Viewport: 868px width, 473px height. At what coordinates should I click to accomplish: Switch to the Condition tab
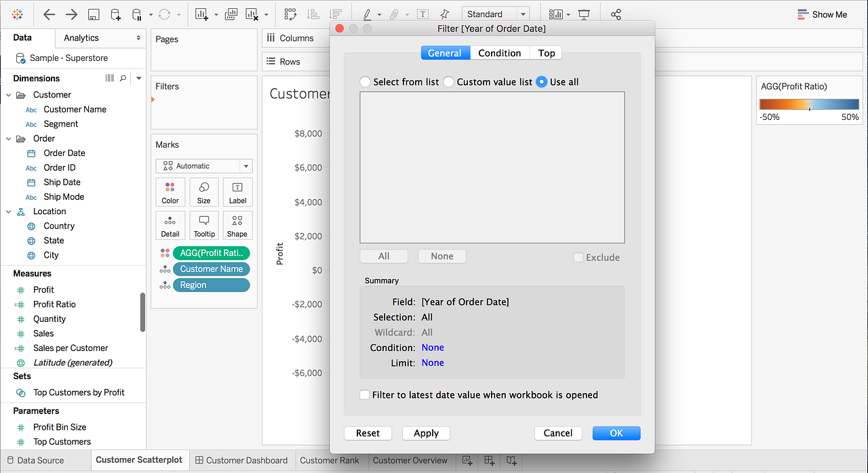(500, 53)
